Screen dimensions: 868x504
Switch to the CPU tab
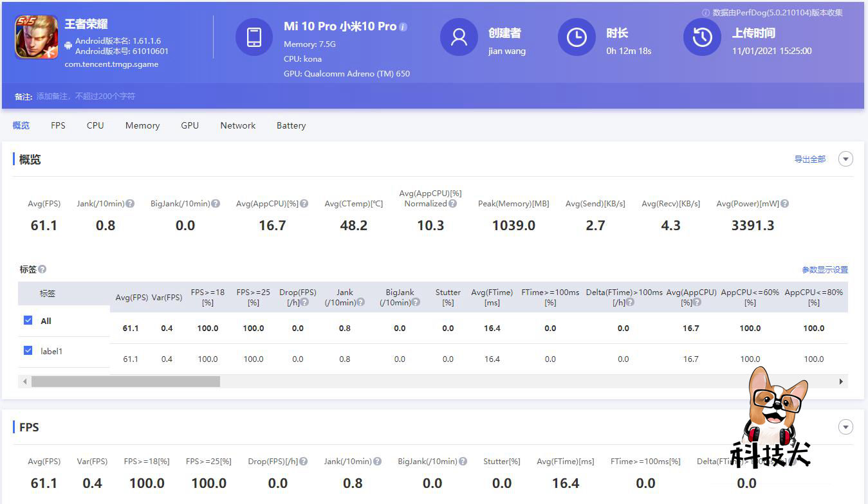95,125
